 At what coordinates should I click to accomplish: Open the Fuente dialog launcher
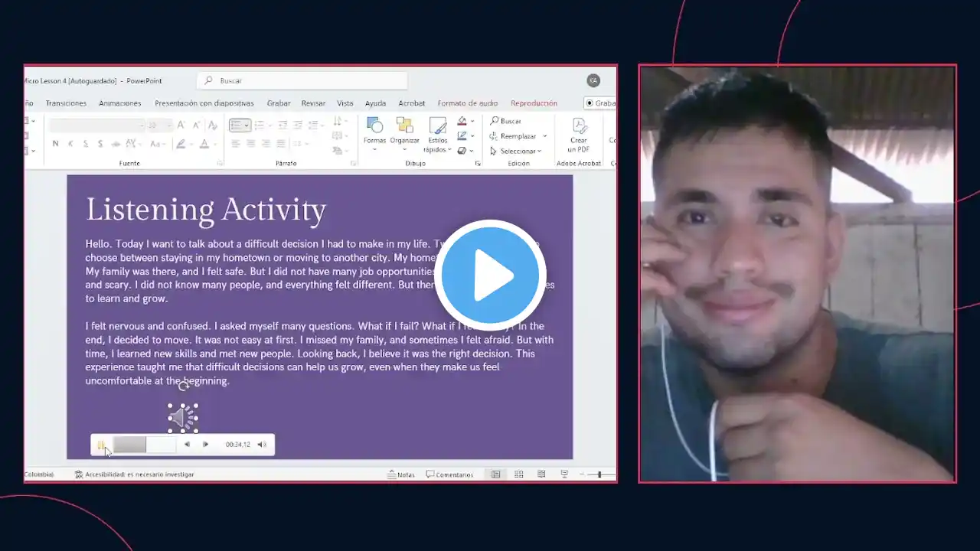220,164
